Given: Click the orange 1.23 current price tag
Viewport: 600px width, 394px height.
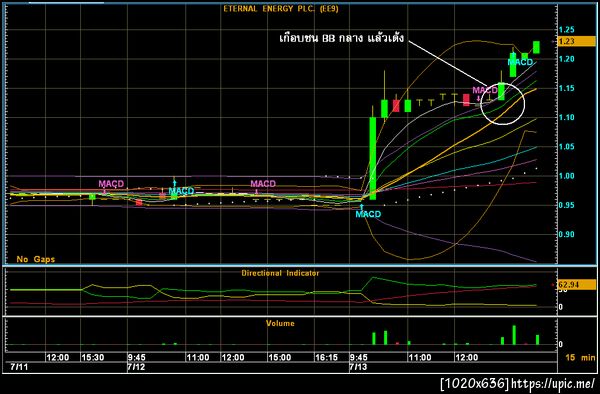Looking at the screenshot, I should [x=576, y=41].
